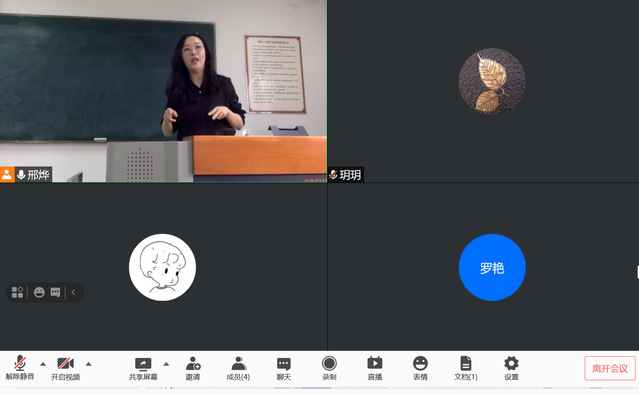The width and height of the screenshot is (639, 395).
Task: Collapse the floating toolbar chevron
Action: [x=73, y=292]
